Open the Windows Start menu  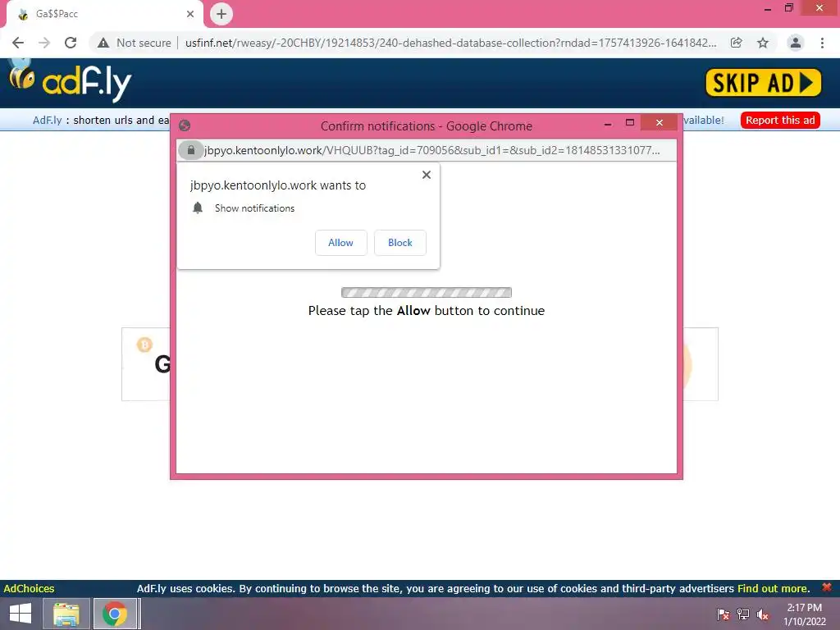[x=21, y=614]
